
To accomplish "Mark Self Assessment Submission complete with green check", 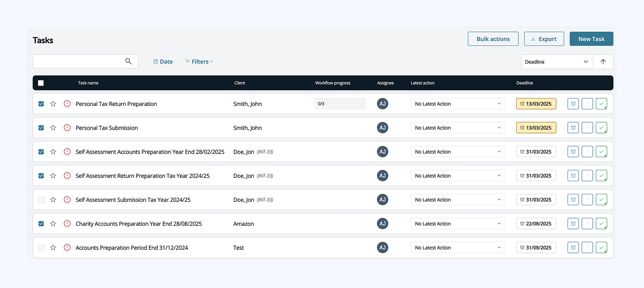I will tap(602, 200).
